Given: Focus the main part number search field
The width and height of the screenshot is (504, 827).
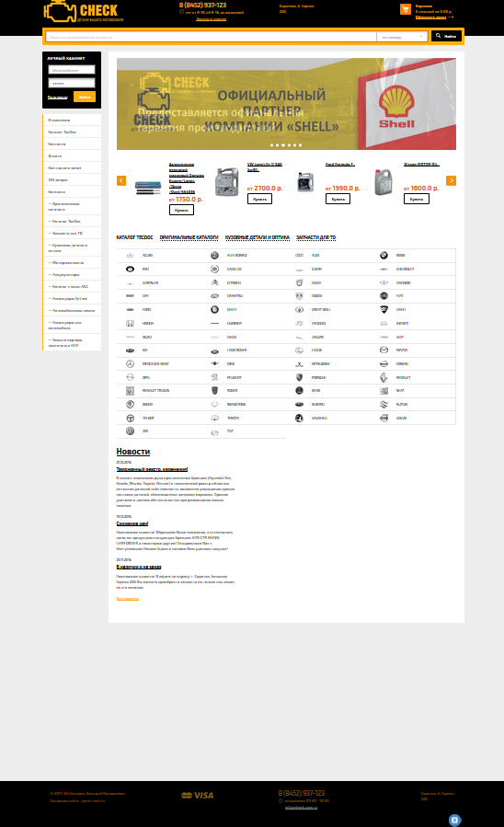Looking at the screenshot, I should pos(211,37).
